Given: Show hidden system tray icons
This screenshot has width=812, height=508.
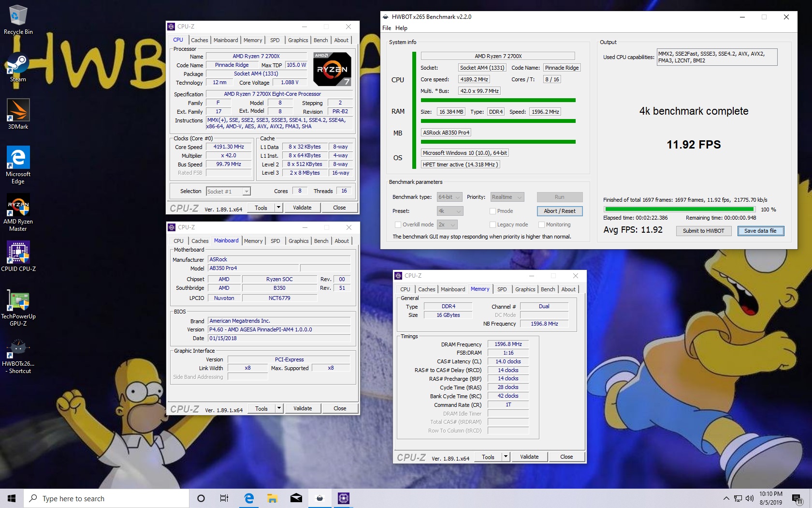Looking at the screenshot, I should click(726, 498).
